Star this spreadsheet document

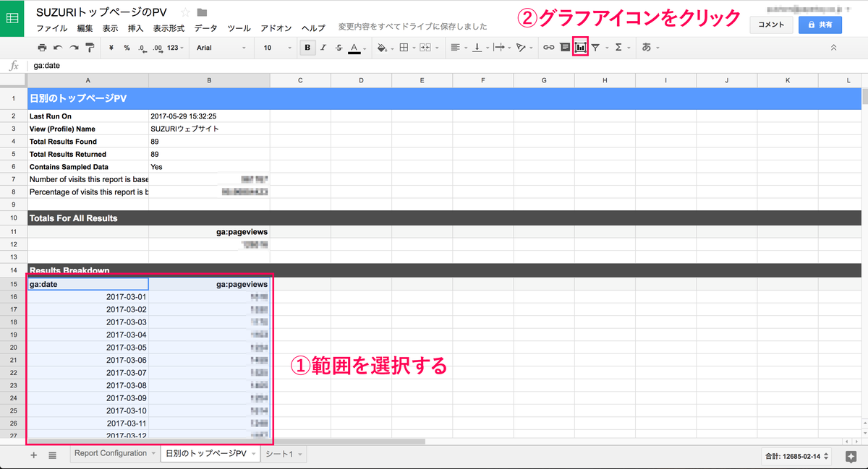[185, 12]
